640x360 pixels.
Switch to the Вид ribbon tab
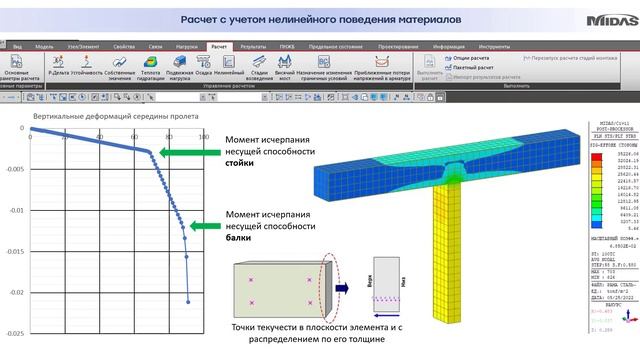coord(18,47)
